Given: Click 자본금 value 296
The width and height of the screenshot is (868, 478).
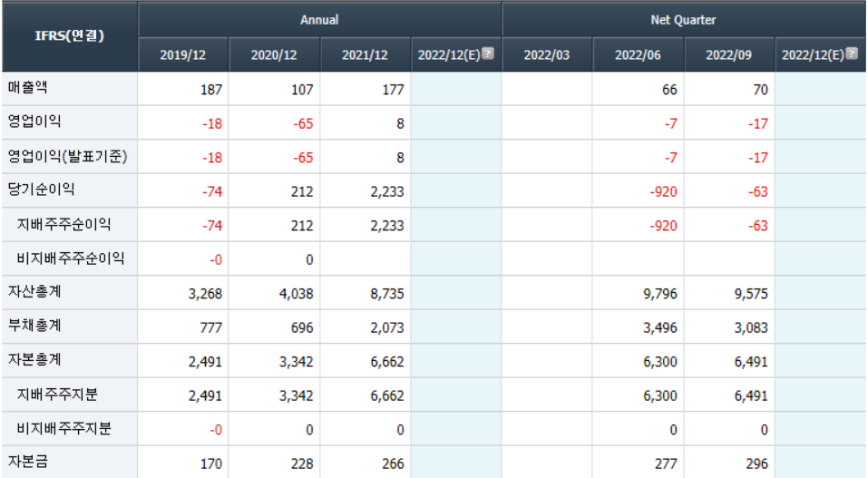Looking at the screenshot, I should [756, 463].
